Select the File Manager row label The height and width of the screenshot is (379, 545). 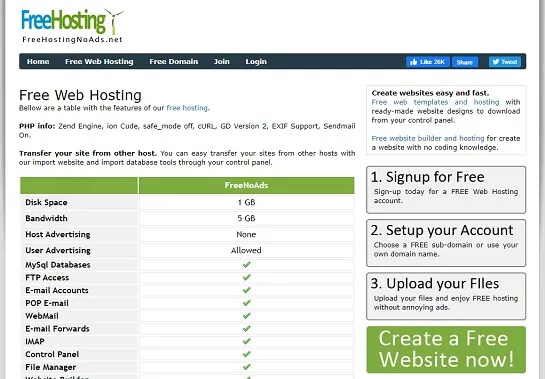point(50,367)
